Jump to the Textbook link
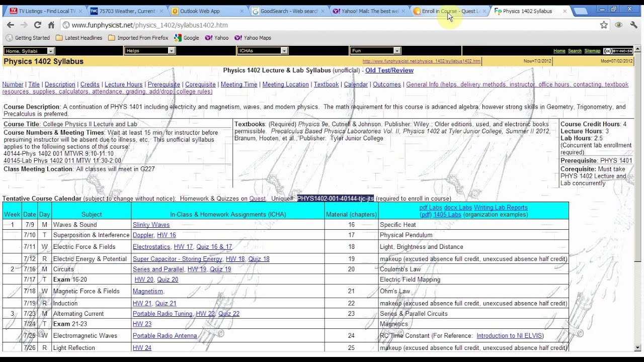 click(x=327, y=84)
